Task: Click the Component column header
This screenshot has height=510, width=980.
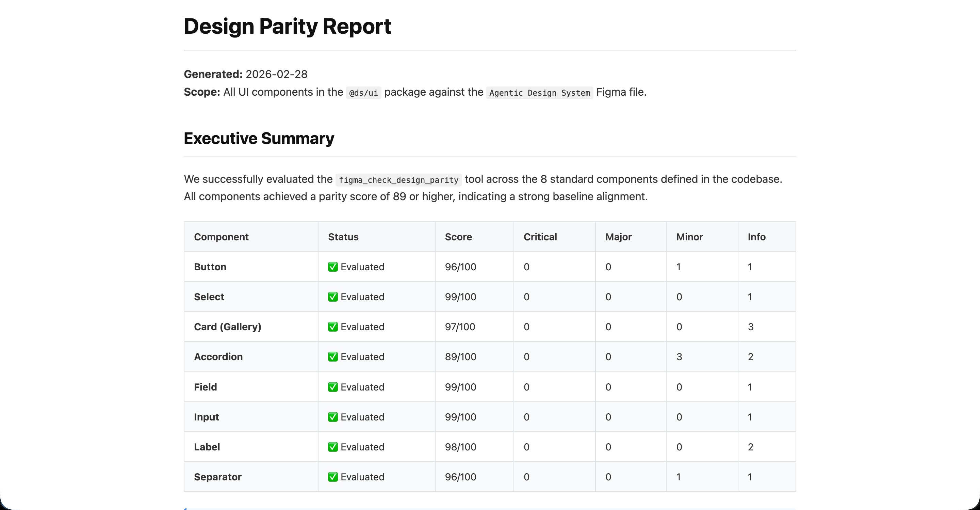Action: [221, 237]
